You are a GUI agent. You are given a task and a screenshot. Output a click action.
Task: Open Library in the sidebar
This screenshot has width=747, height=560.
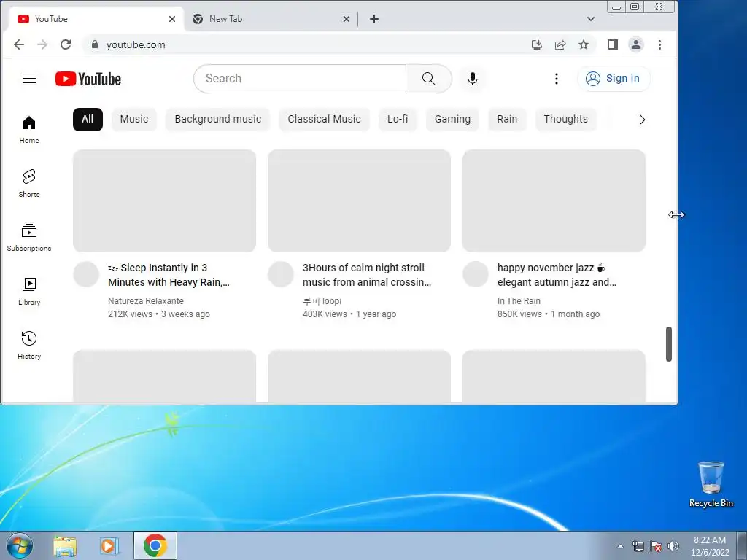[29, 291]
